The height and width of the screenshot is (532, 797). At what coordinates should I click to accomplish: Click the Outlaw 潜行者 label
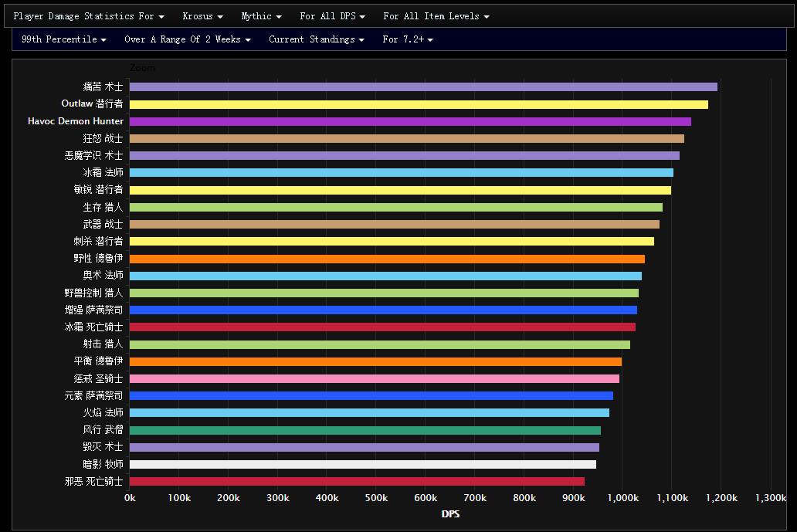(92, 103)
